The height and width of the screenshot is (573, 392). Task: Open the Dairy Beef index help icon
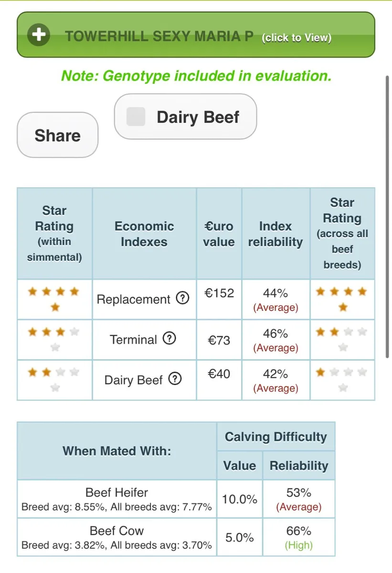tap(175, 379)
